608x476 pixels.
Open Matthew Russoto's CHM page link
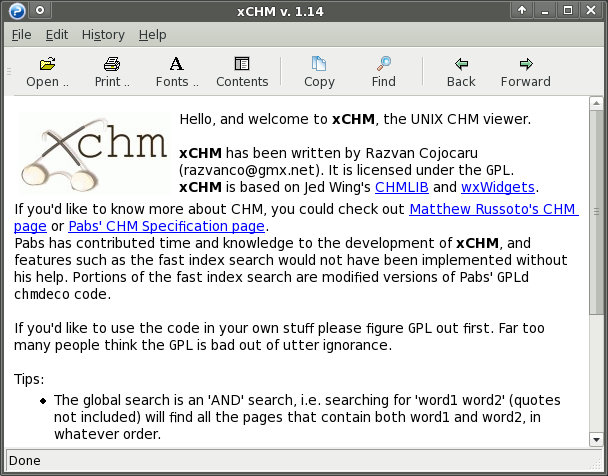click(x=494, y=209)
